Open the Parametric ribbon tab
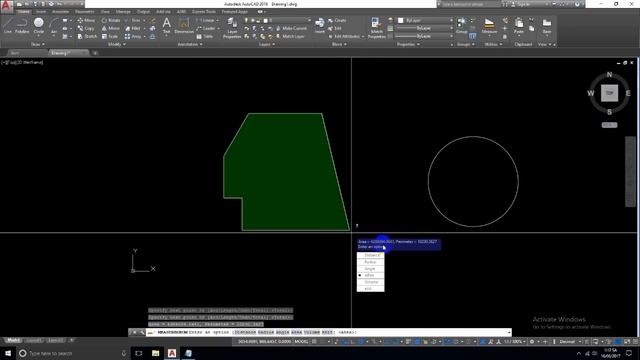The height and width of the screenshot is (360, 640). click(x=84, y=11)
